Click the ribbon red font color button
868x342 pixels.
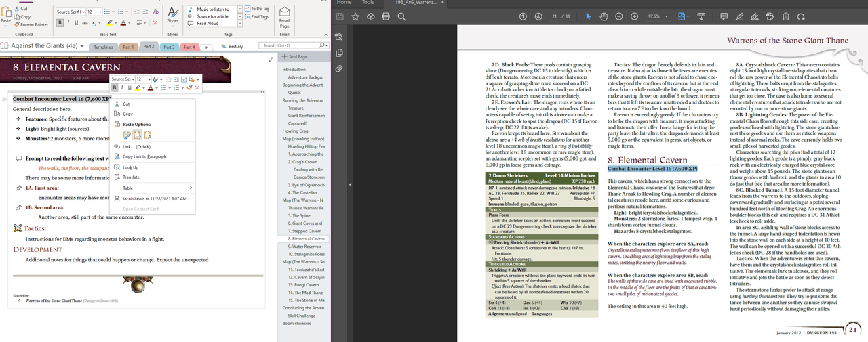pyautogui.click(x=123, y=23)
